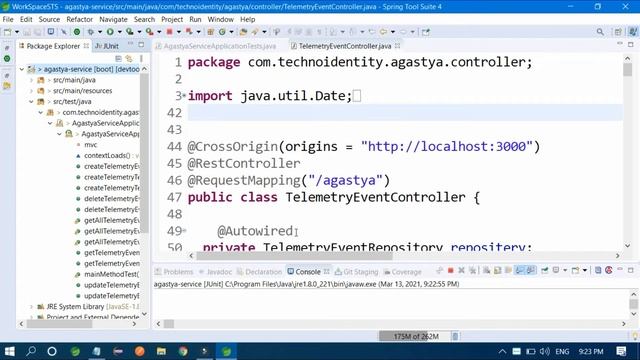Screen dimensions: 640x360
Task: Click the Debug bug icon in toolbar
Action: point(91,32)
